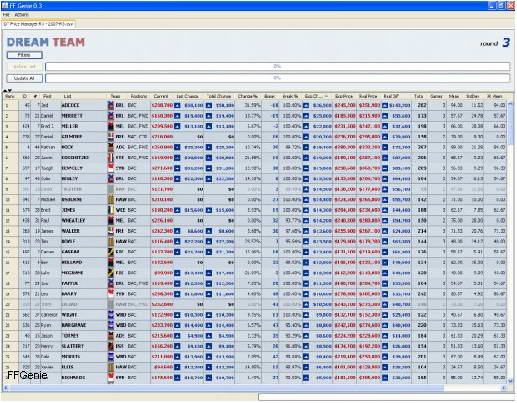Click FF Genie application icon in title bar
This screenshot has height=403, width=517.
tap(5, 6)
